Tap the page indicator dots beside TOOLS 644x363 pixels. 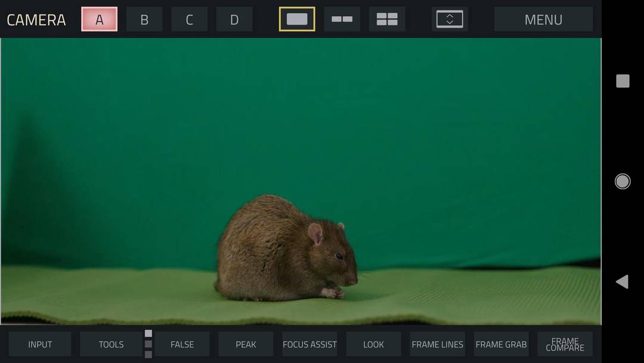148,344
